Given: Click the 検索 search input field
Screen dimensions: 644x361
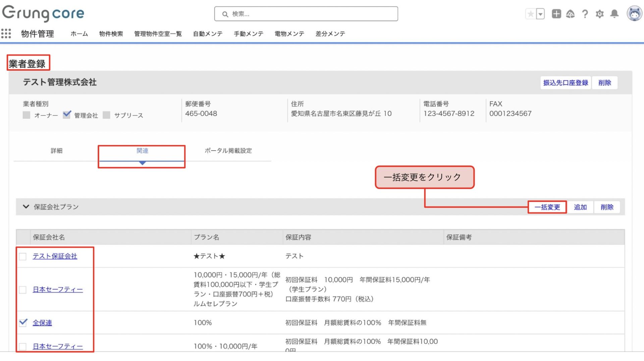Looking at the screenshot, I should [x=306, y=14].
